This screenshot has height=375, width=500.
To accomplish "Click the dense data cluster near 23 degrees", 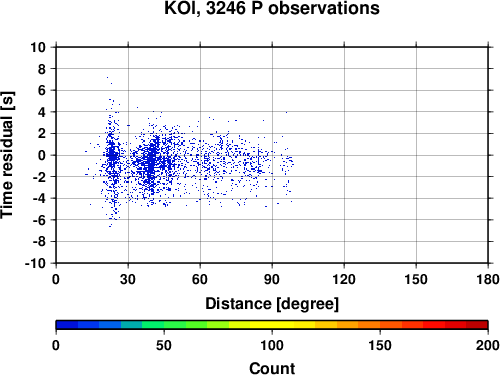I will pyautogui.click(x=112, y=155).
